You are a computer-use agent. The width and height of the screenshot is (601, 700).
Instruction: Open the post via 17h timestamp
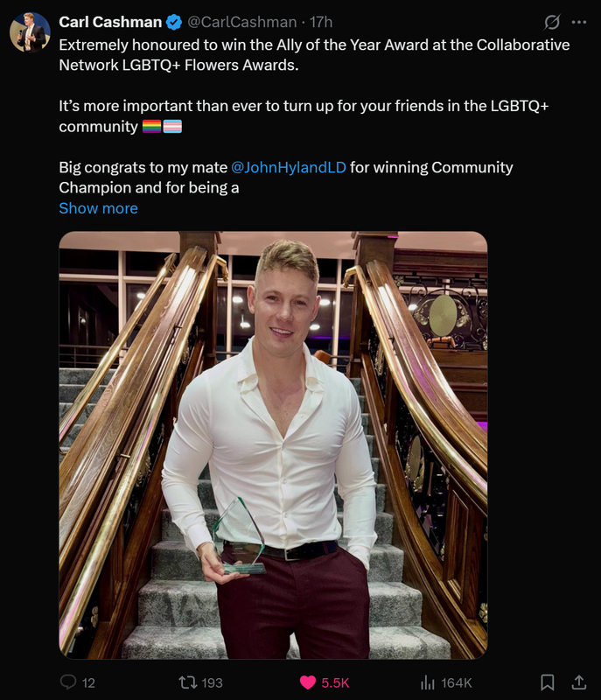click(x=321, y=22)
